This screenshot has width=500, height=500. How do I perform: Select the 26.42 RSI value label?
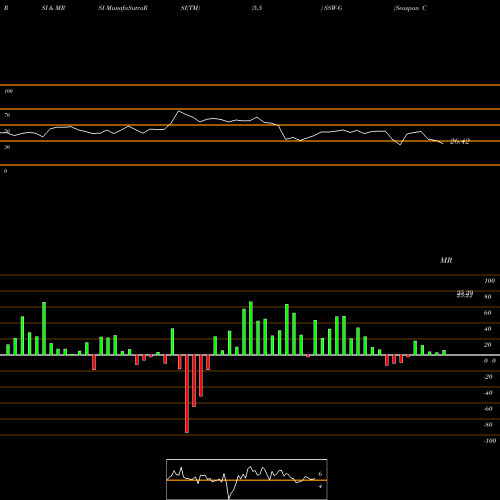pos(460,141)
